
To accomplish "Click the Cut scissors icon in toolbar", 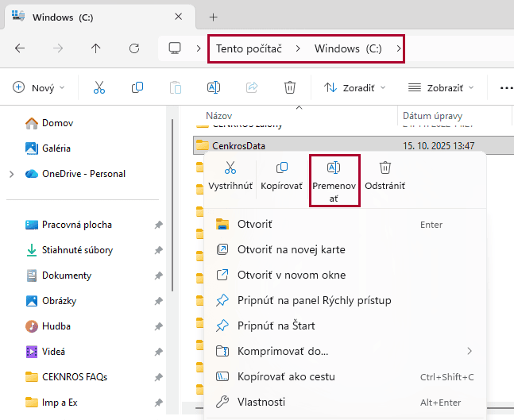I will pos(99,88).
